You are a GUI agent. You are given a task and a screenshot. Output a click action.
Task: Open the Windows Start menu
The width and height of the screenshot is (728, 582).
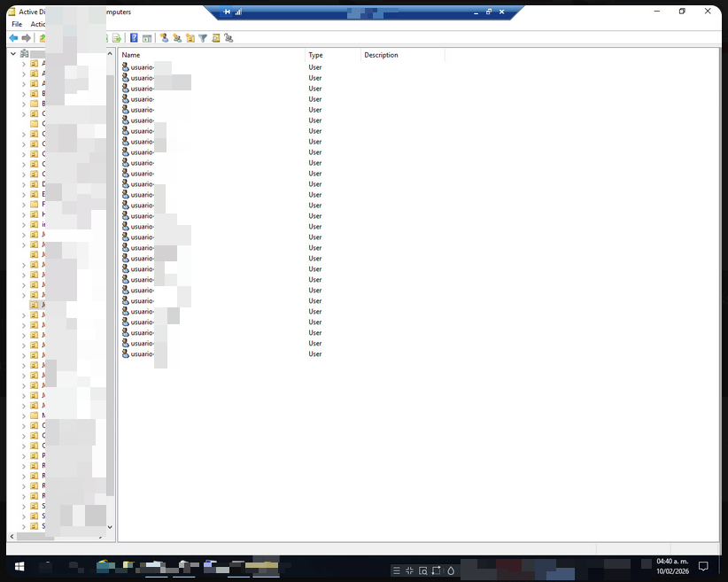click(19, 567)
